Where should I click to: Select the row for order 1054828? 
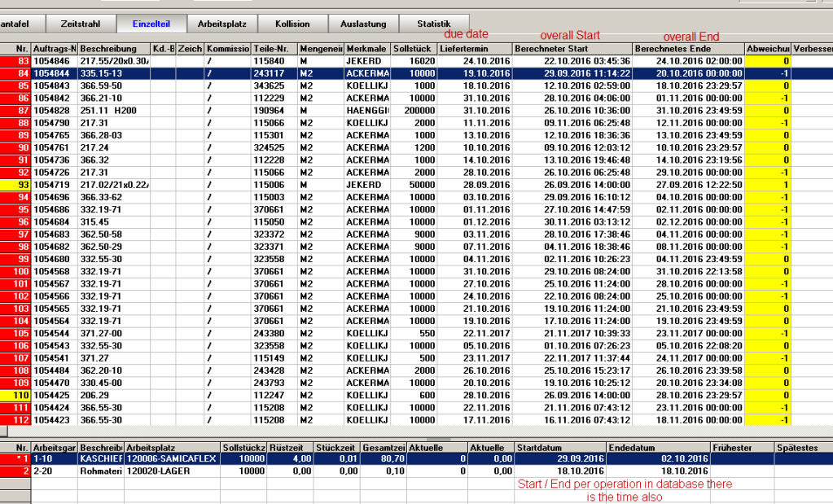(55, 110)
